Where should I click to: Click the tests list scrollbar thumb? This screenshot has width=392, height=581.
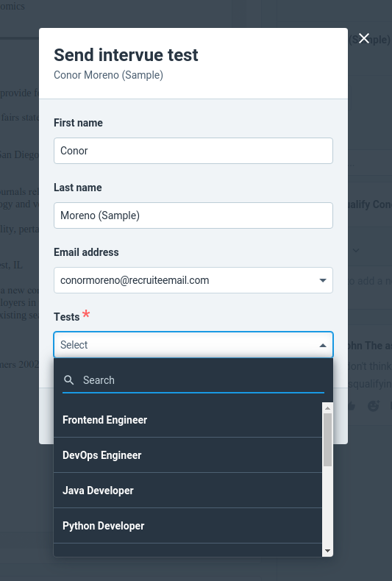click(x=327, y=440)
